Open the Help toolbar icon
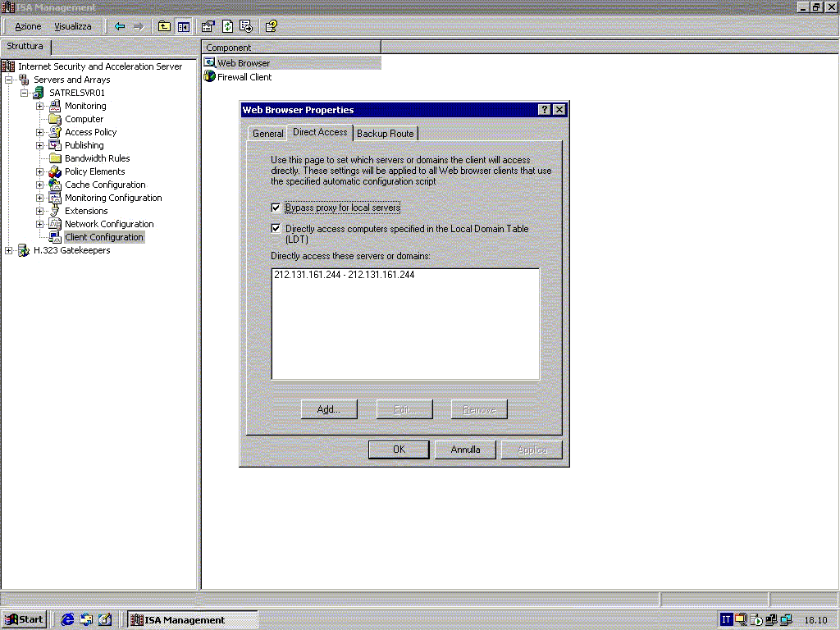The image size is (840, 630). [271, 26]
